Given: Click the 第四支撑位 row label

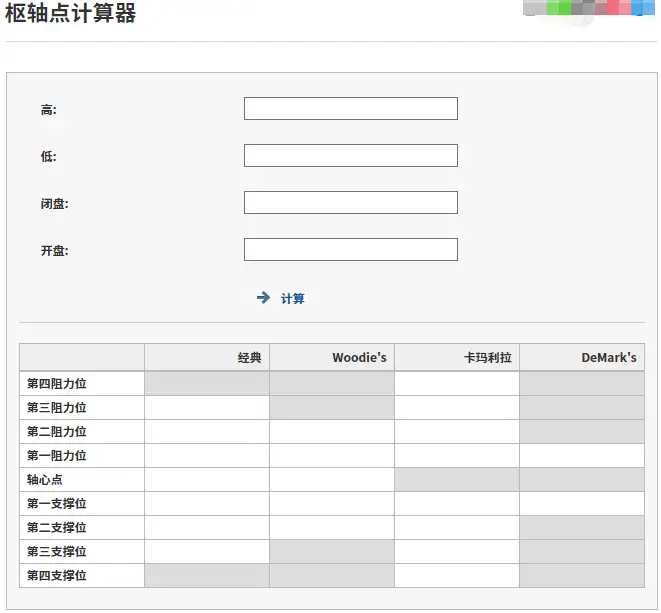Looking at the screenshot, I should 56,576.
